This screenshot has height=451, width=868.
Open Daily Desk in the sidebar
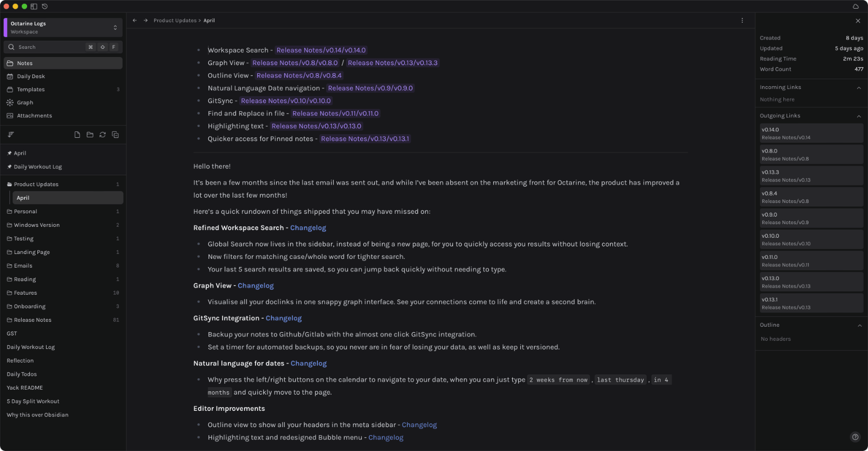pyautogui.click(x=31, y=77)
